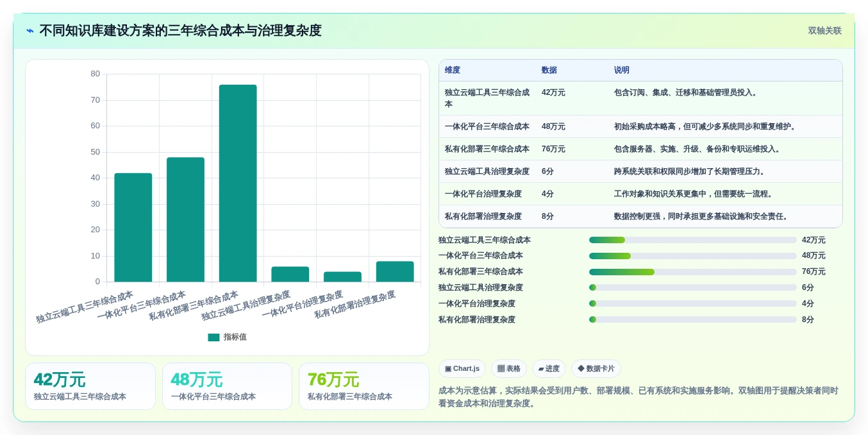Image resolution: width=868 pixels, height=435 pixels.
Task: Click the progress bar showing 42万元
Action: tap(693, 240)
